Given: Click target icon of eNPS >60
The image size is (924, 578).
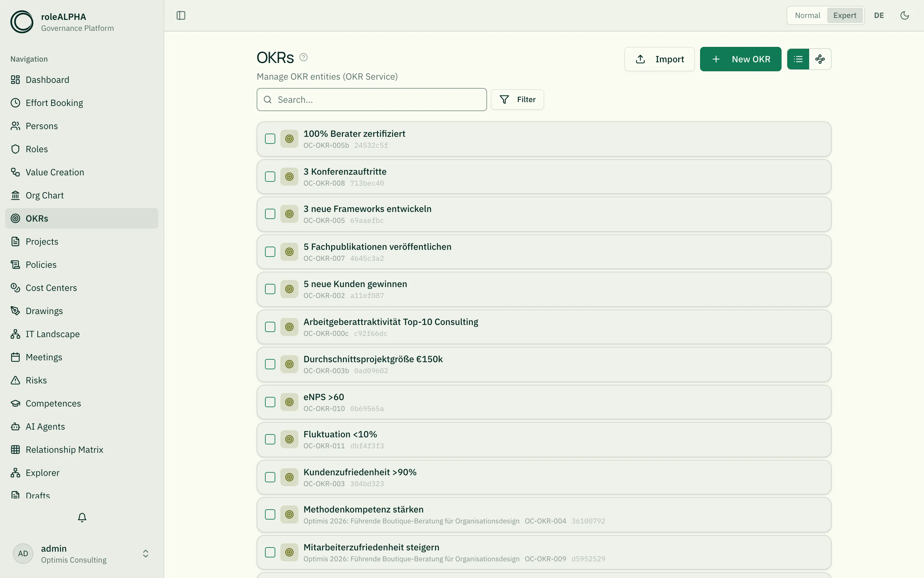Looking at the screenshot, I should click(x=289, y=402).
